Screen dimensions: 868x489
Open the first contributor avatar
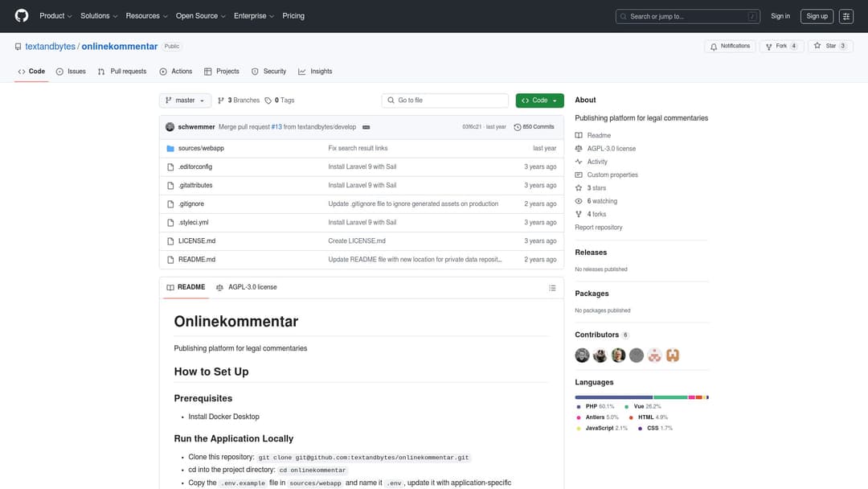tap(582, 355)
